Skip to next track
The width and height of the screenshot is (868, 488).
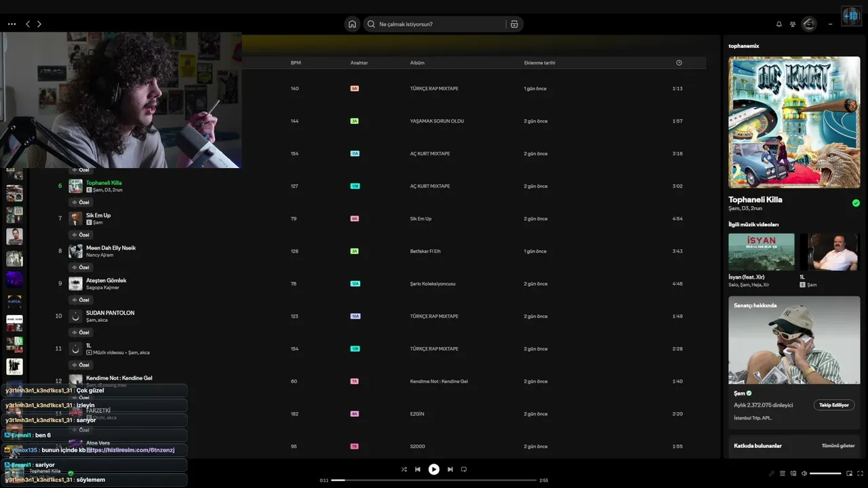450,469
